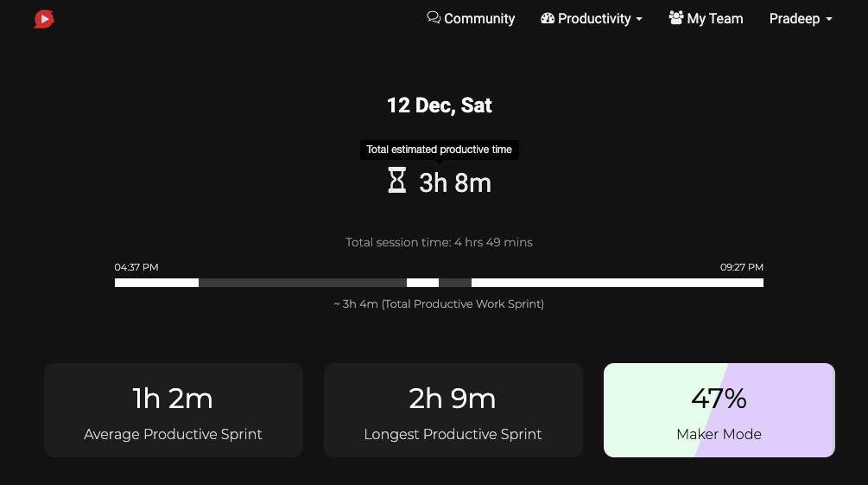The image size is (868, 485).
Task: Open the Longest Productive Sprint card
Action: 453,410
